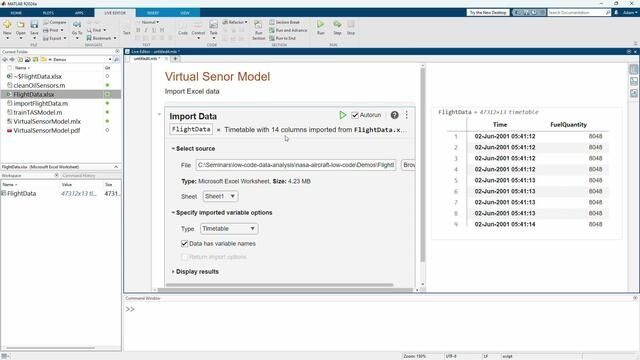Viewport: 640px width, 360px height.
Task: Switch to hide code view
Action: (633, 93)
